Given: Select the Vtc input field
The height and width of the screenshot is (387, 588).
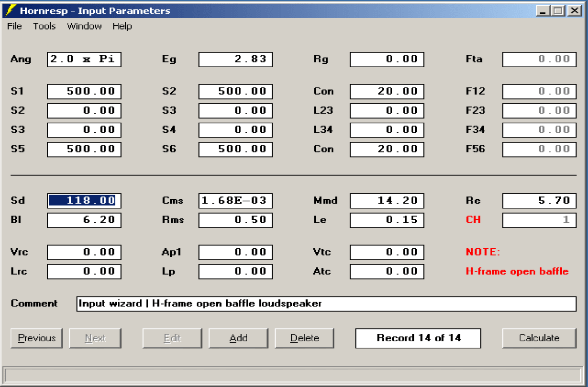Looking at the screenshot, I should [387, 252].
